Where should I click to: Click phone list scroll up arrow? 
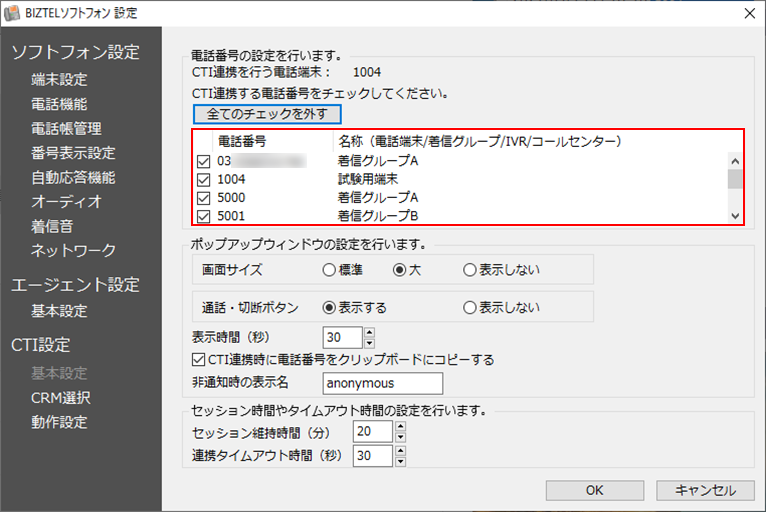(735, 161)
